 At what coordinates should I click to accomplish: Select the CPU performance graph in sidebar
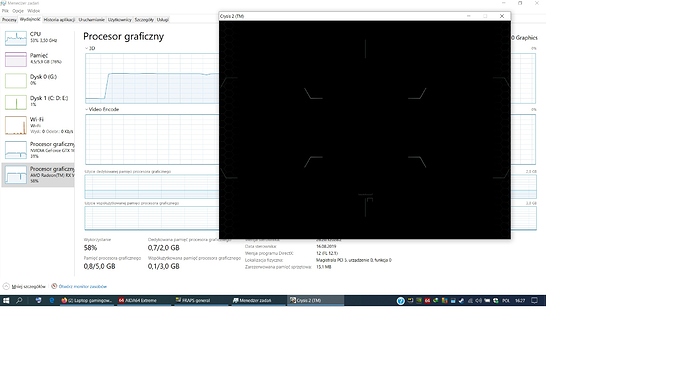16,38
